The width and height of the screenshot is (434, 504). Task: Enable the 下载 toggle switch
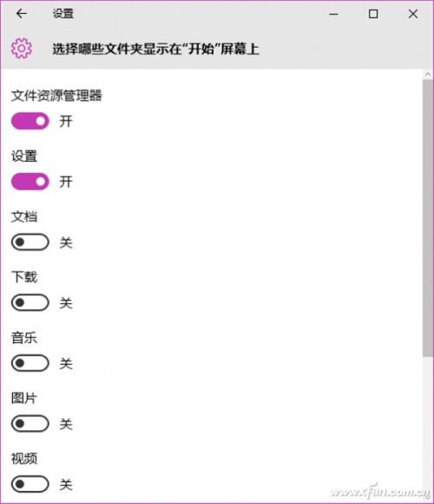click(x=30, y=302)
